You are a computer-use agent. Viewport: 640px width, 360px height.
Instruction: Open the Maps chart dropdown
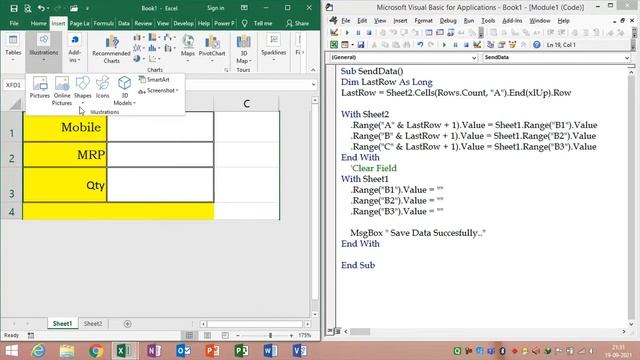(x=188, y=49)
